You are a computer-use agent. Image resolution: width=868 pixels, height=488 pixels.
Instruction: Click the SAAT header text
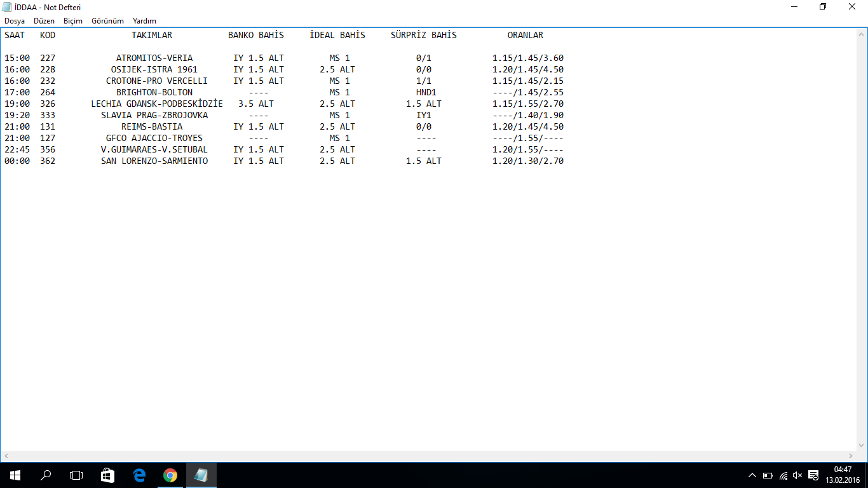(x=15, y=35)
